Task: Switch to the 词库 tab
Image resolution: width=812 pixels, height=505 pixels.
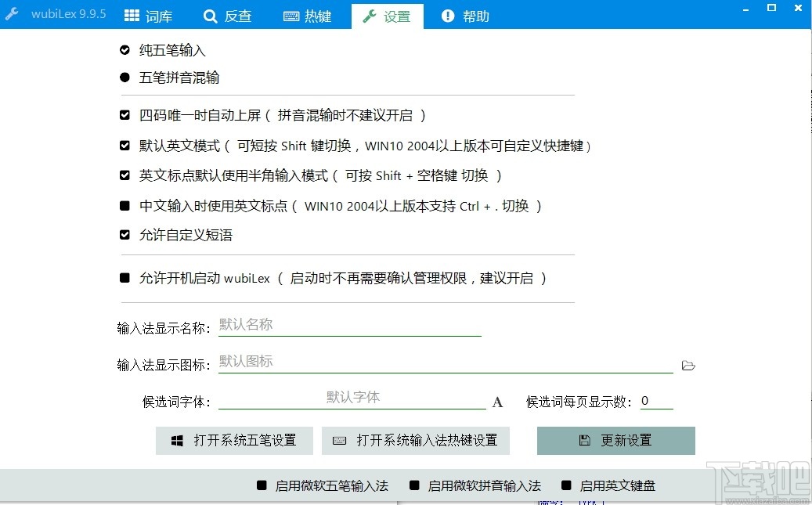Action: click(150, 15)
